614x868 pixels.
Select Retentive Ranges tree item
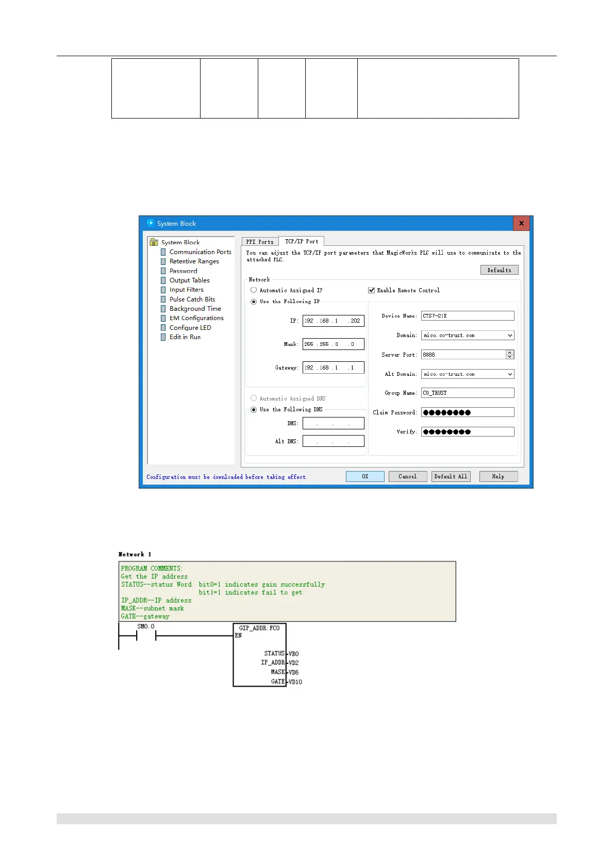click(194, 261)
